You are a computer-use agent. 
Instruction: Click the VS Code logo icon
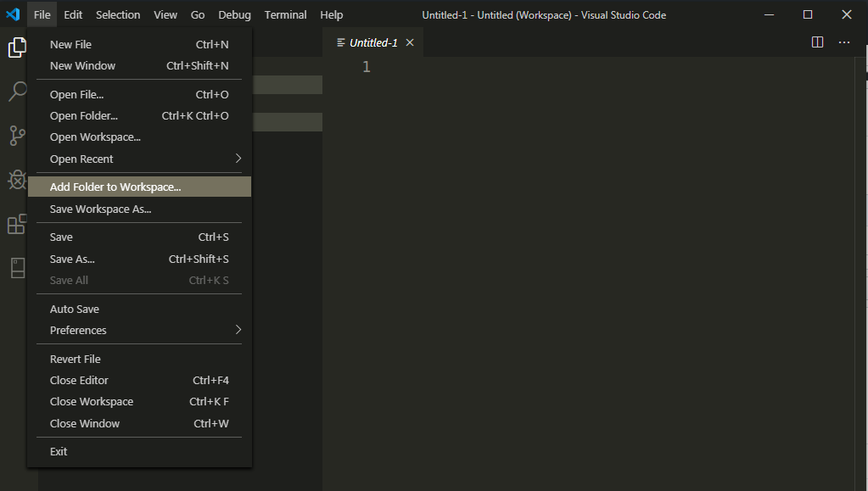point(13,14)
